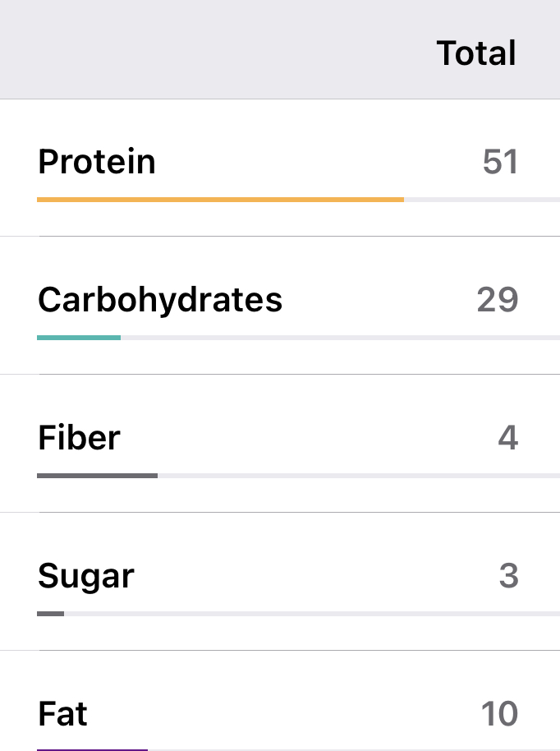Viewport: 560px width, 751px height.
Task: Click the Total column header
Action: 476,53
